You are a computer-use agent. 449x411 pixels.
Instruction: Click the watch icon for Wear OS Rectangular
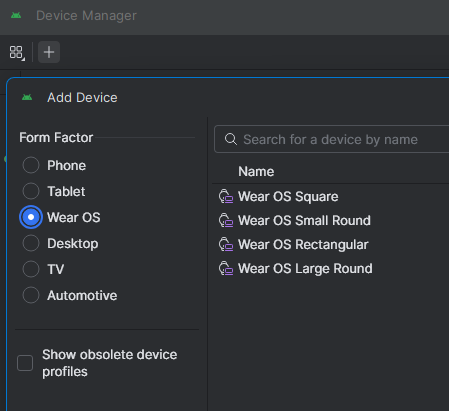[x=226, y=244]
